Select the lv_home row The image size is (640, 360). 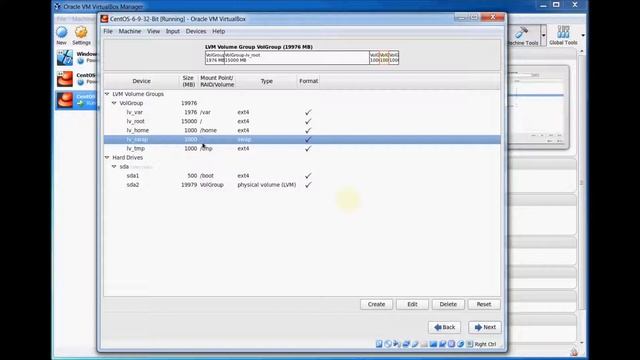pos(302,130)
